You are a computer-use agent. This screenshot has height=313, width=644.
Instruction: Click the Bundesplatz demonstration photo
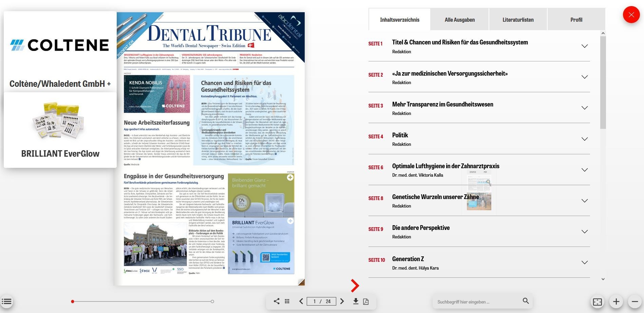coord(155,244)
